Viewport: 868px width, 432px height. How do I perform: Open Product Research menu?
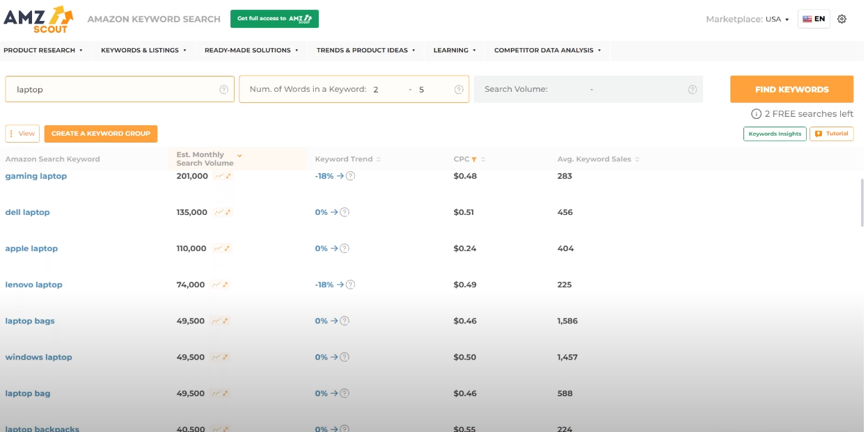[43, 50]
